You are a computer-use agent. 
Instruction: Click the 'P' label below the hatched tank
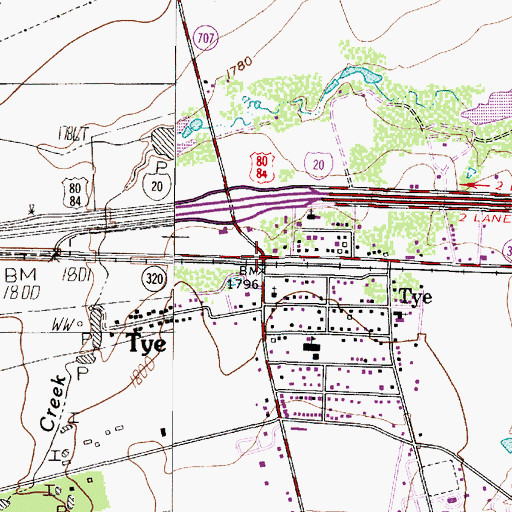coord(162,167)
